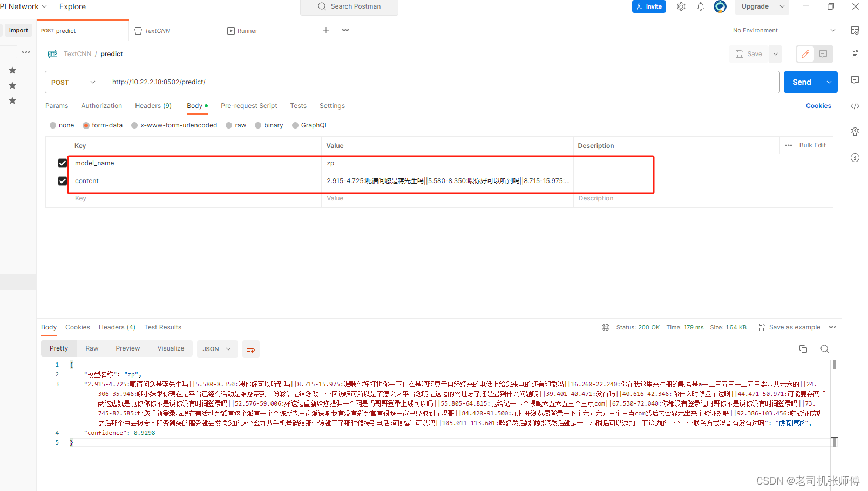Collapse the JSON object at line 1
This screenshot has width=868, height=491.
click(x=71, y=365)
